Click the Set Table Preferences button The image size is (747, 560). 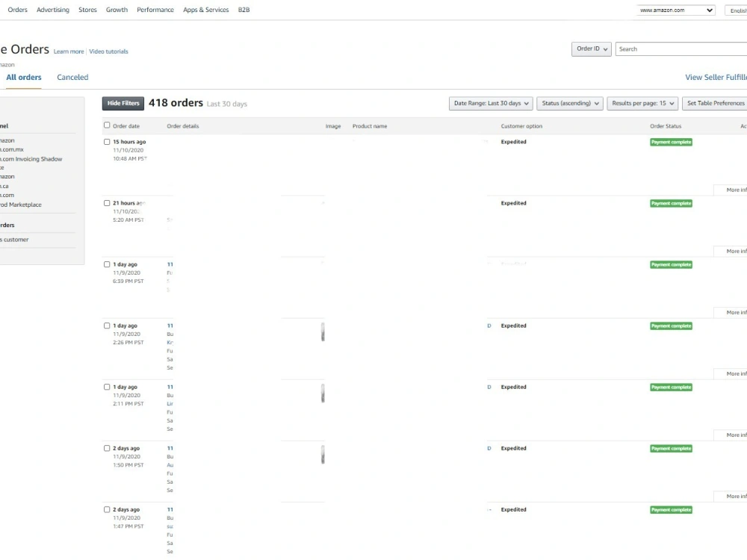tap(715, 103)
